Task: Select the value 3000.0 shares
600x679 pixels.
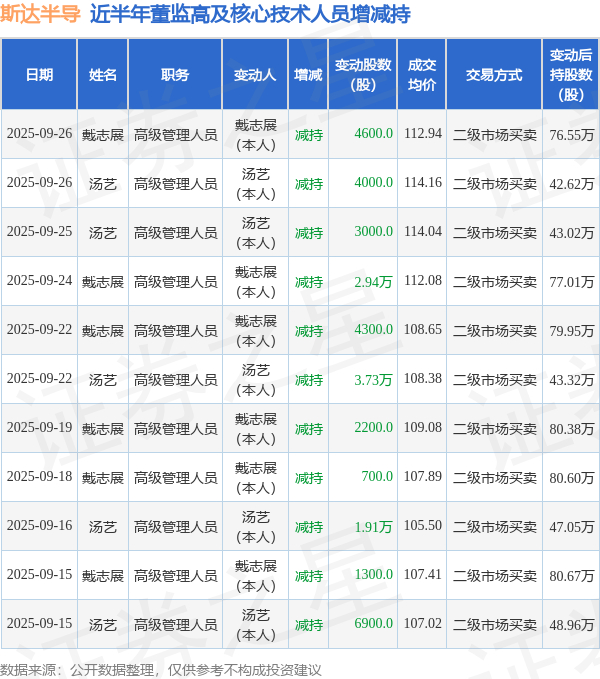Action: [374, 231]
